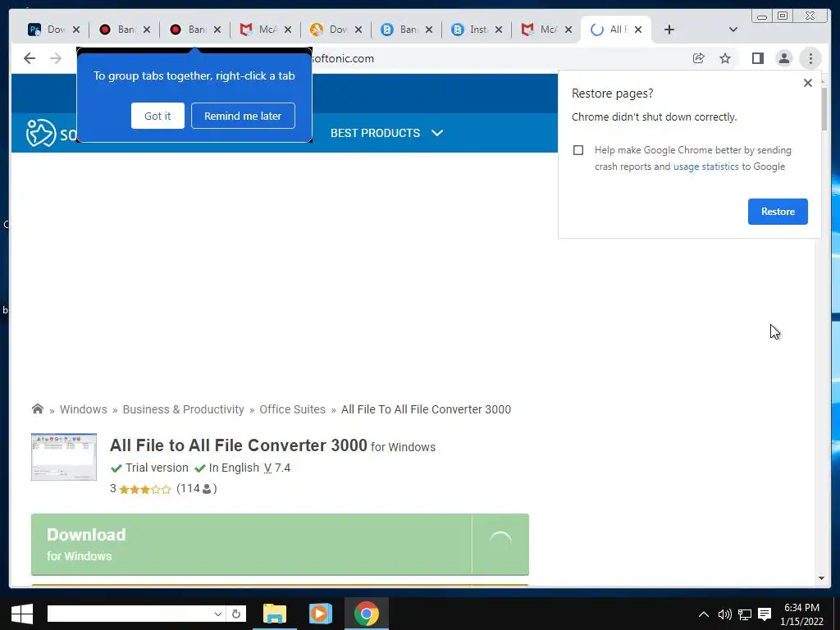
Task: Close the Inst tab
Action: pyautogui.click(x=499, y=30)
